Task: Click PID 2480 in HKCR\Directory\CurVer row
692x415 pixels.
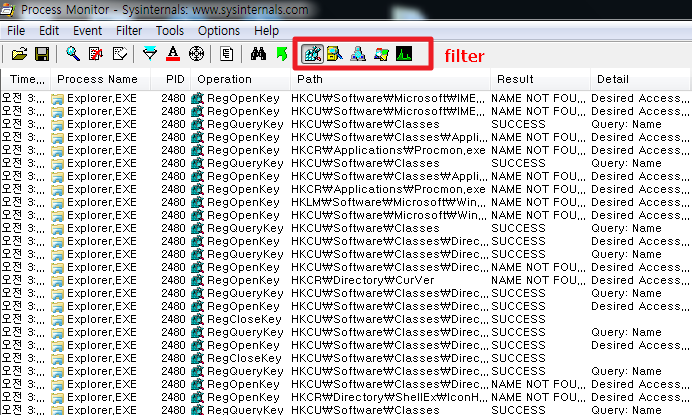Action: point(173,280)
